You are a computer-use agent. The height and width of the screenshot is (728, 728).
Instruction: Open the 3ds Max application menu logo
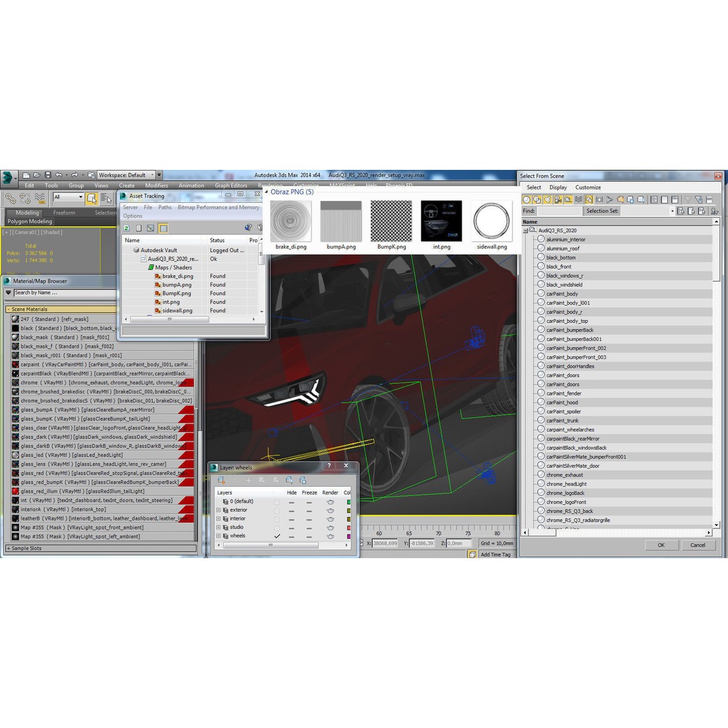tap(8, 178)
